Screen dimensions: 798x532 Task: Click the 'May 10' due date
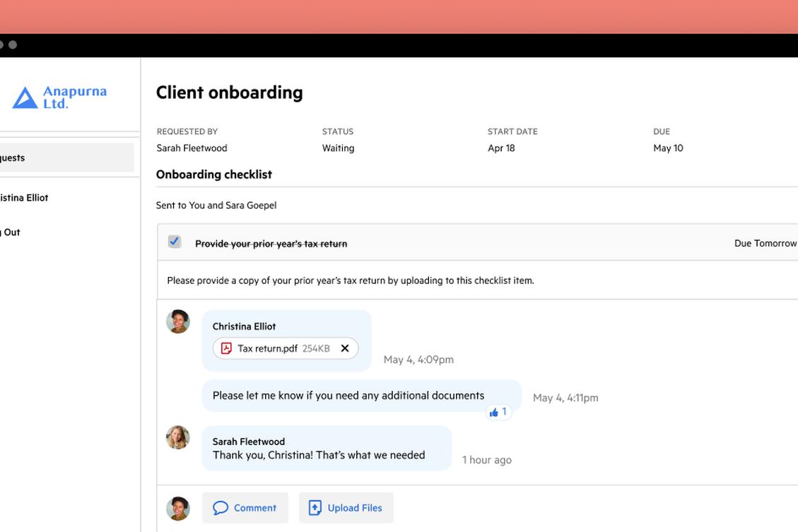tap(668, 148)
